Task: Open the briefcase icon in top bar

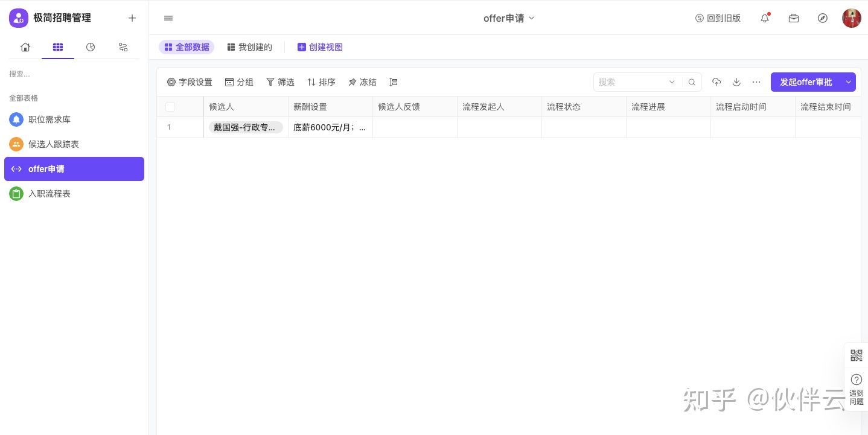Action: pyautogui.click(x=794, y=18)
